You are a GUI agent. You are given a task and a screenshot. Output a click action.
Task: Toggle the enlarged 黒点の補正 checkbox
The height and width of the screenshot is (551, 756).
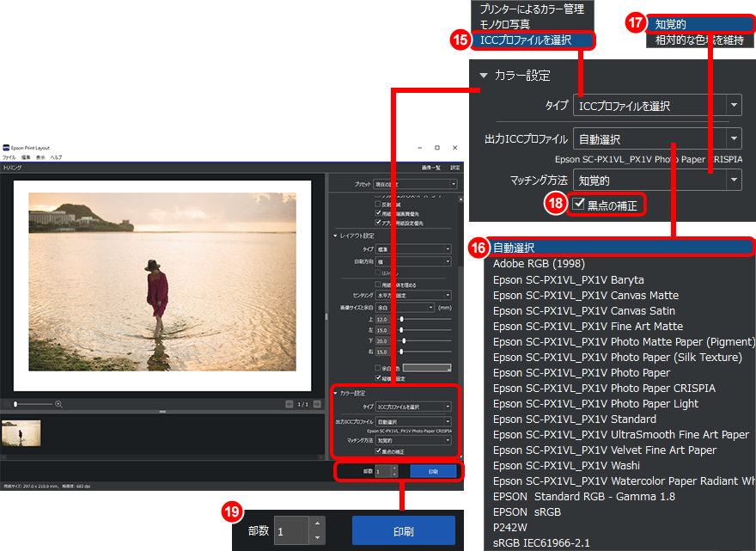[577, 205]
